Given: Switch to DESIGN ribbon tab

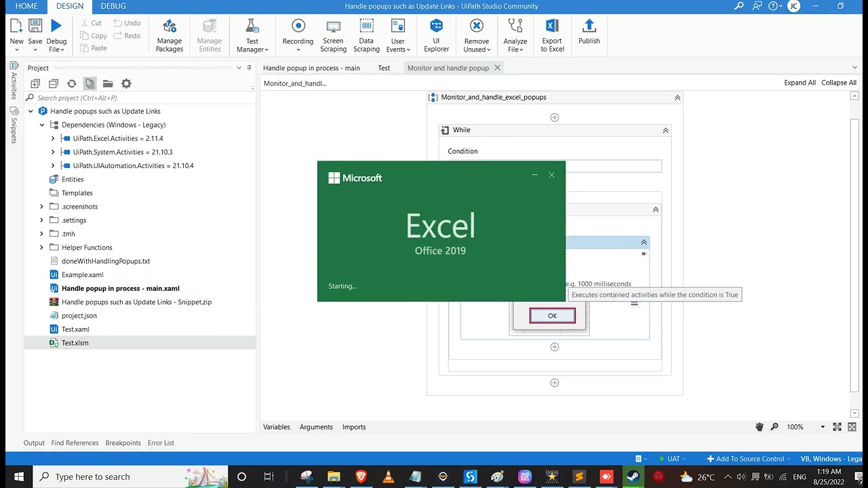Looking at the screenshot, I should 70,6.
